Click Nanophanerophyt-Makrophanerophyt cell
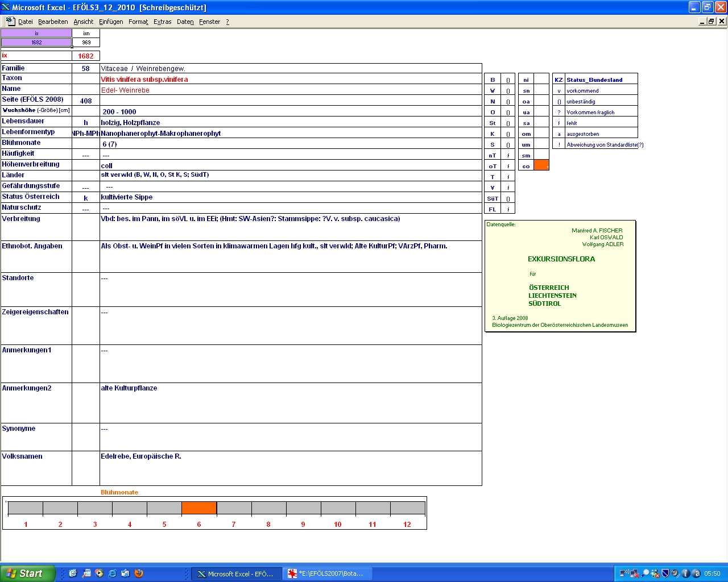This screenshot has height=582, width=728. [x=291, y=133]
